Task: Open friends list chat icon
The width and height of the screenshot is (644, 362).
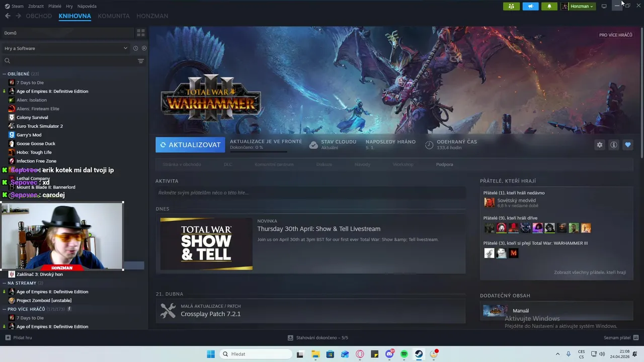Action: tap(636, 338)
